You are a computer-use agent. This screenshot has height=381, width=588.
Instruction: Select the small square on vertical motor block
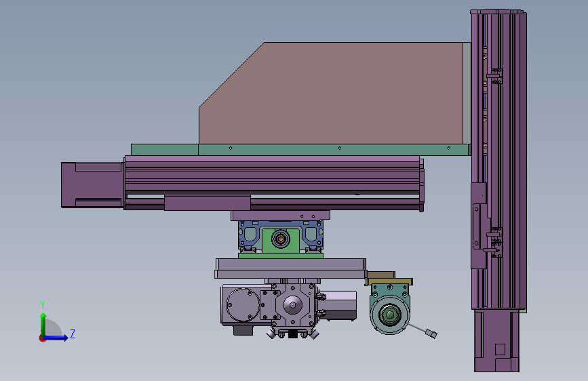click(500, 350)
